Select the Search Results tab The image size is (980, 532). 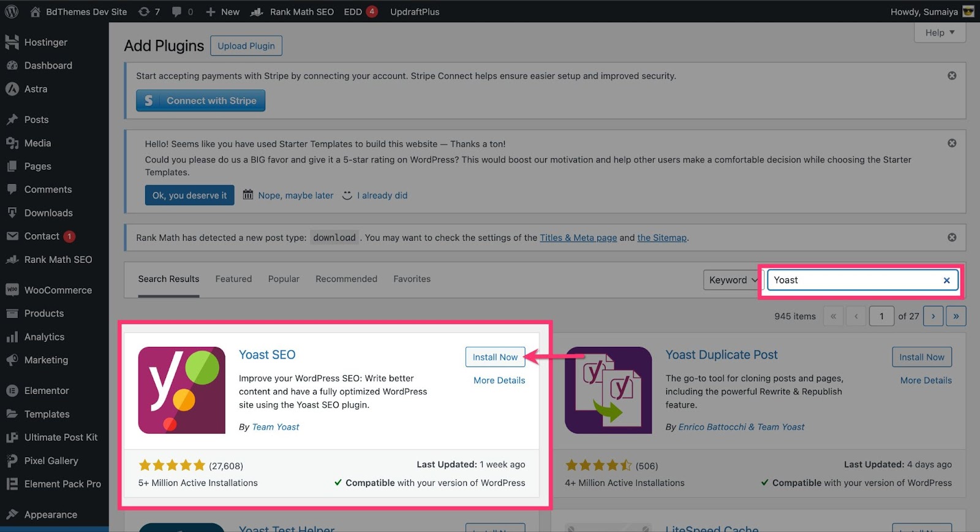[x=168, y=279]
